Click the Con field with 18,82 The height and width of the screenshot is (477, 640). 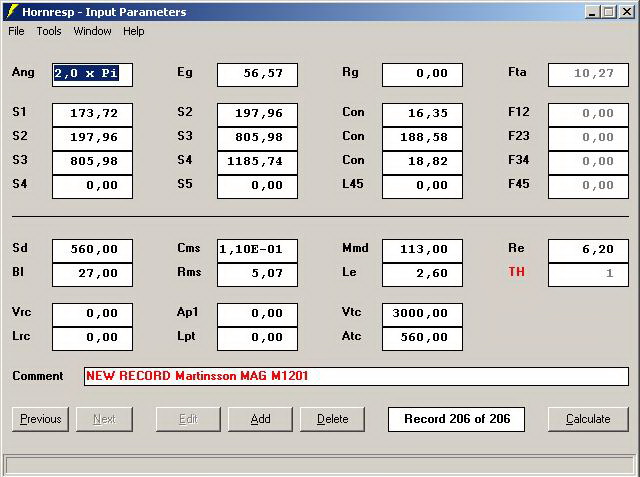point(422,163)
